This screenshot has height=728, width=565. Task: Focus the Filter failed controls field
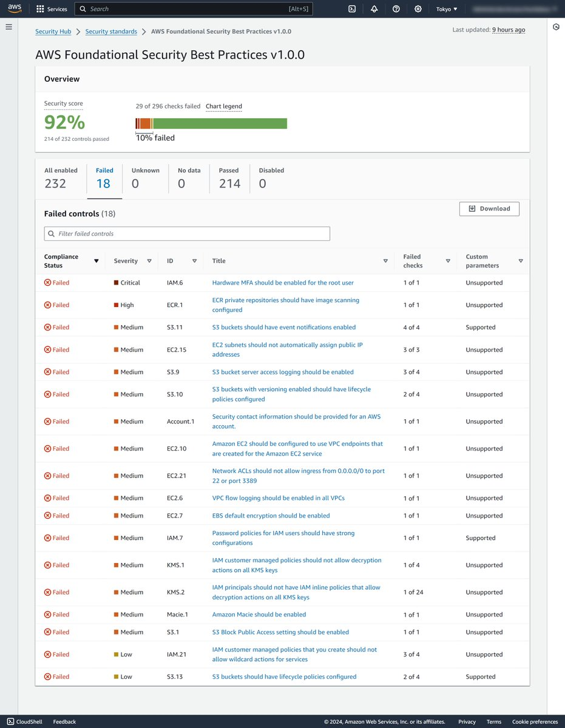187,234
